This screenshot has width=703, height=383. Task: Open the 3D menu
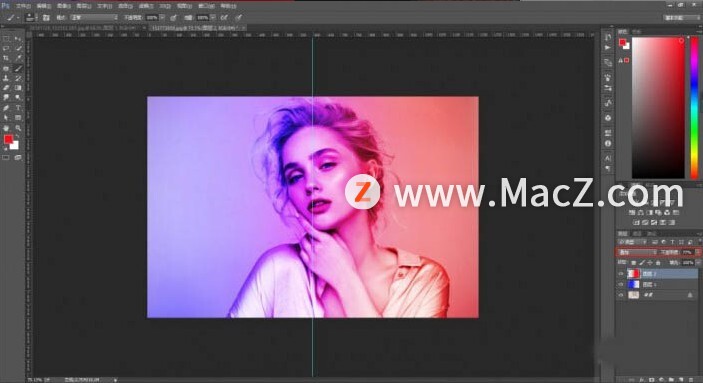165,6
